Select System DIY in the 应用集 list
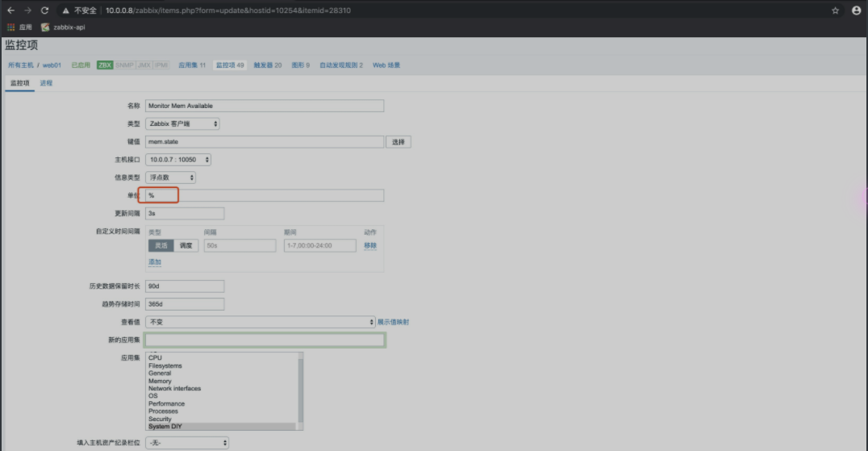 221,427
